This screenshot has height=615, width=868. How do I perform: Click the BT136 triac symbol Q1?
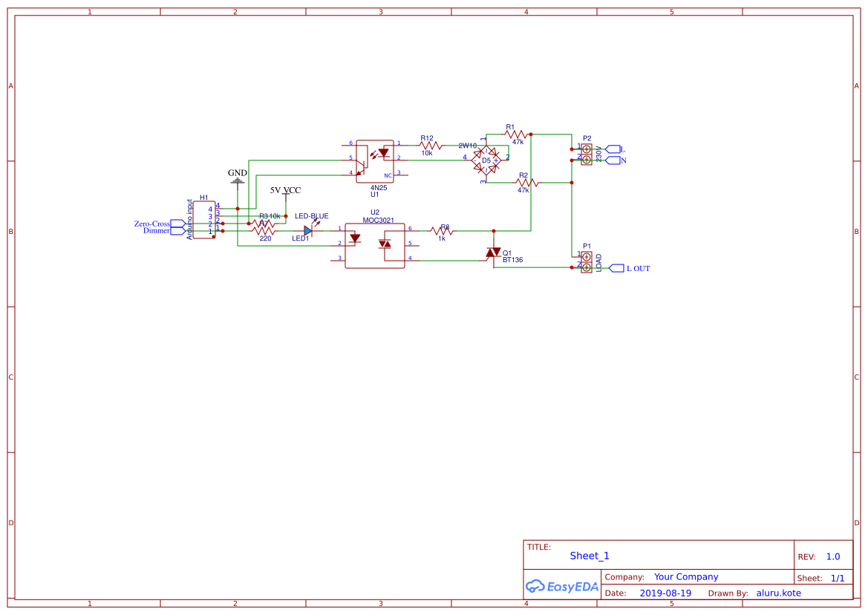[x=494, y=253]
